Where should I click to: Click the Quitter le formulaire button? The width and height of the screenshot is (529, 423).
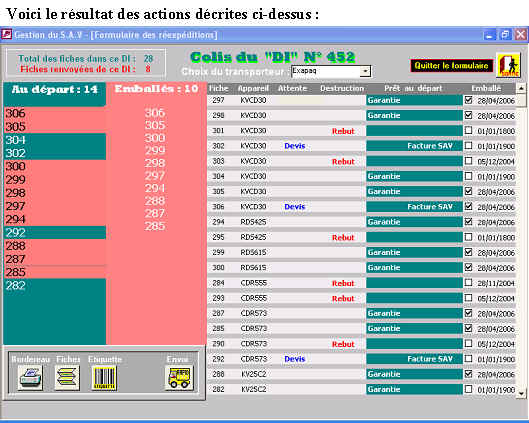point(451,65)
